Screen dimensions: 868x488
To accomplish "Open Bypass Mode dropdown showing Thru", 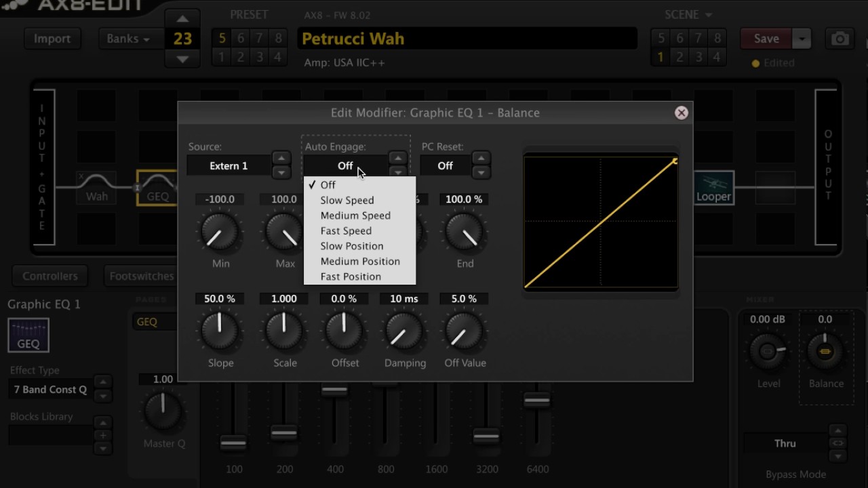I will 785,443.
